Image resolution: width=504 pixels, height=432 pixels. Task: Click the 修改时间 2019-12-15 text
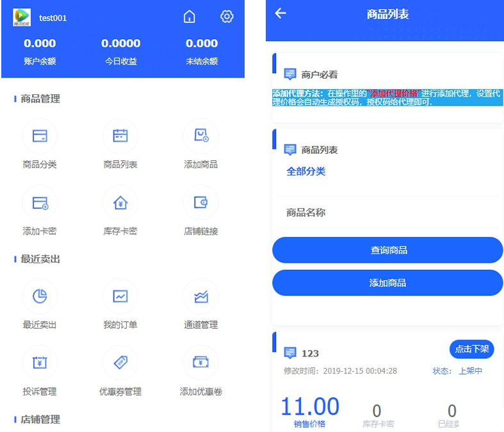click(341, 371)
